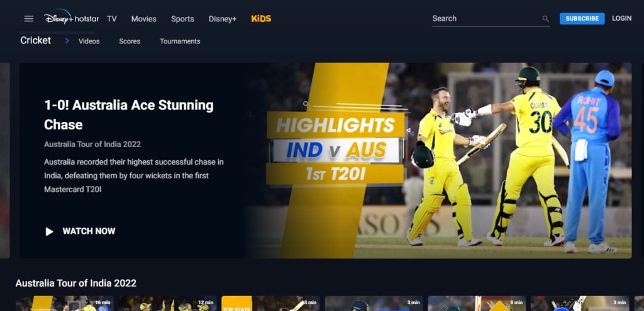644x311 pixels.
Task: Open the TV menu
Action: [x=112, y=19]
